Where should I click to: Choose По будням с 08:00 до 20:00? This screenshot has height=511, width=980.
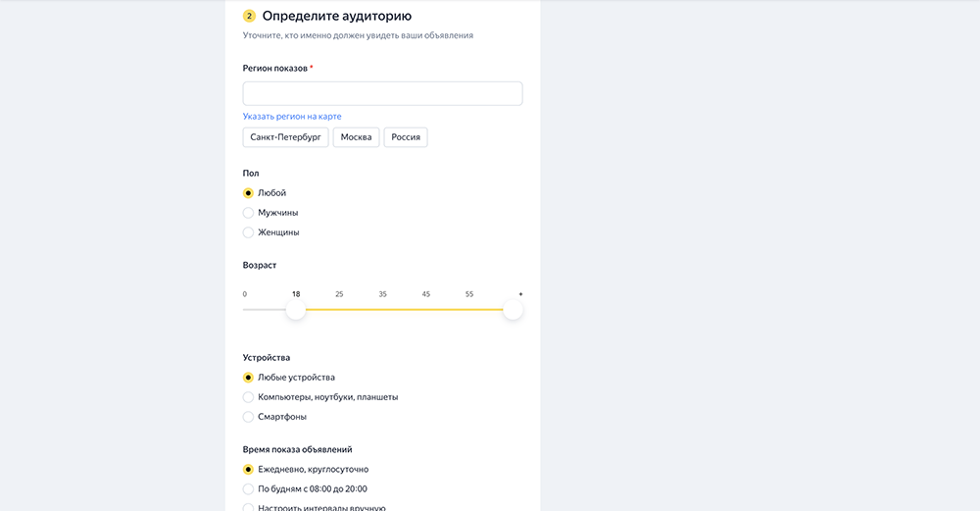[249, 488]
